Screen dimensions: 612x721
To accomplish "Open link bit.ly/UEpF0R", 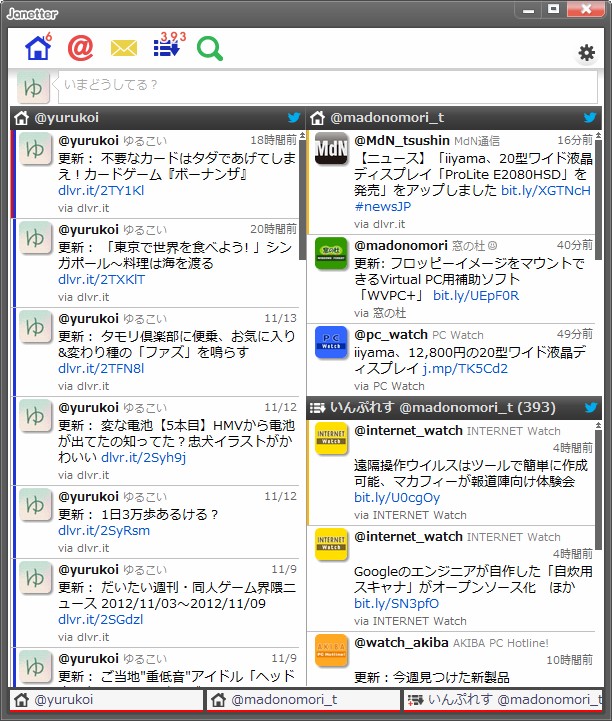I will (x=476, y=295).
